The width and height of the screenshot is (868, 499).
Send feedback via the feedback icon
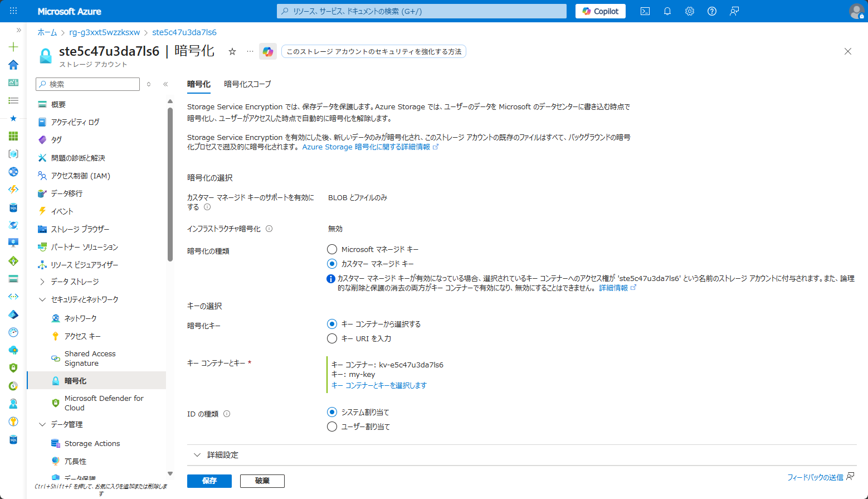tap(734, 11)
